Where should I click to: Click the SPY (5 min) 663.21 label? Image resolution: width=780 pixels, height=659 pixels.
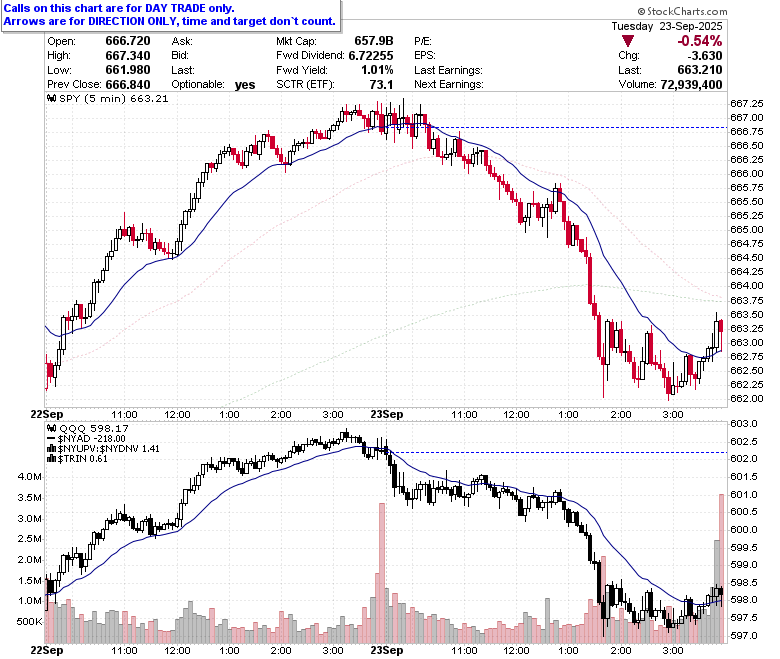[x=113, y=98]
